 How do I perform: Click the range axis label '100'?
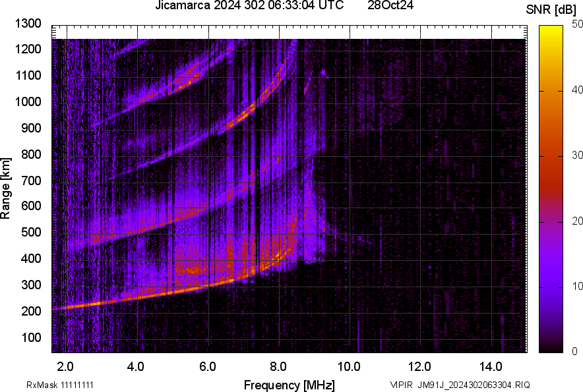[x=31, y=338]
